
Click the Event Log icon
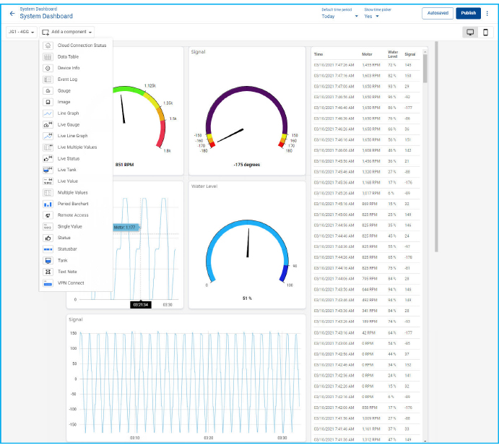point(48,79)
